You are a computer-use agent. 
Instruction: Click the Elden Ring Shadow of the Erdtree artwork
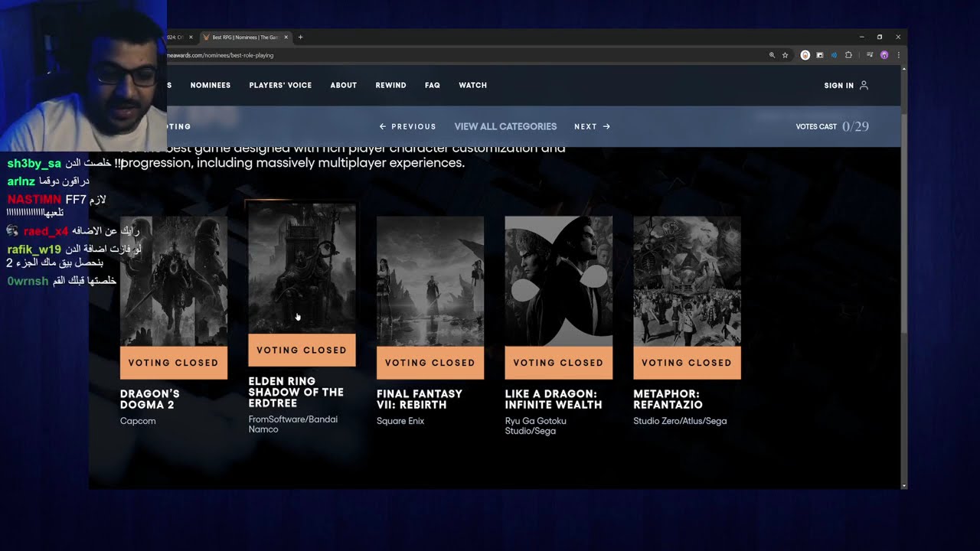click(302, 269)
